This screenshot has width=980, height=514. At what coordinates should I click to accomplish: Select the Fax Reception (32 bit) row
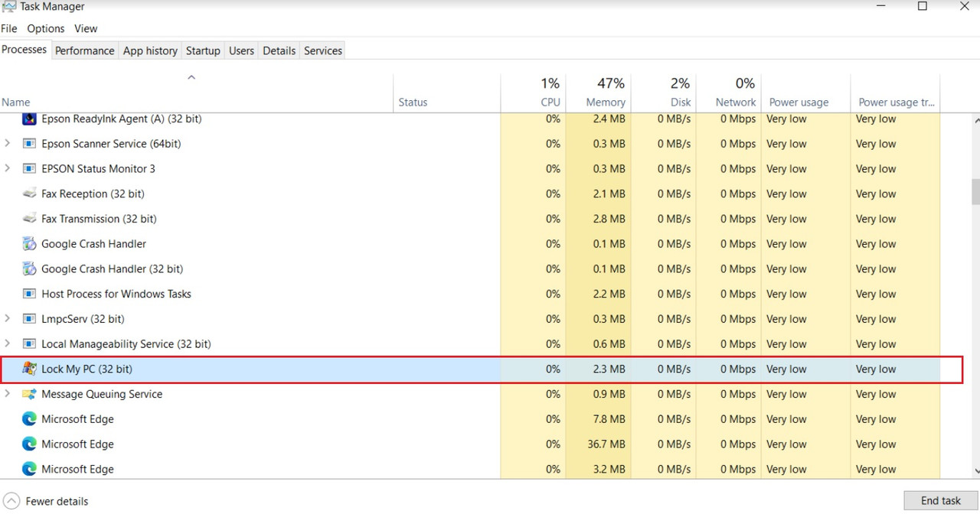(x=470, y=194)
